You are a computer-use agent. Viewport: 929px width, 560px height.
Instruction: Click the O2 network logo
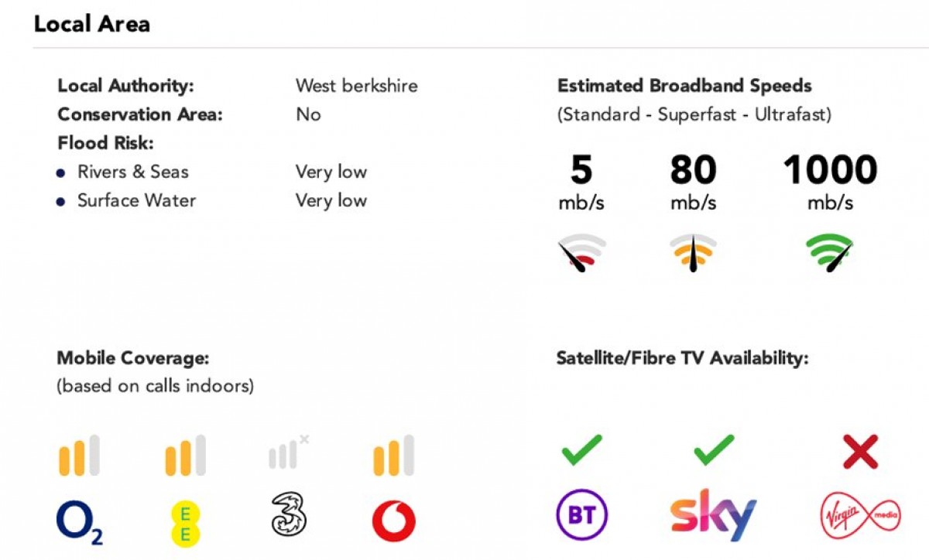(80, 522)
